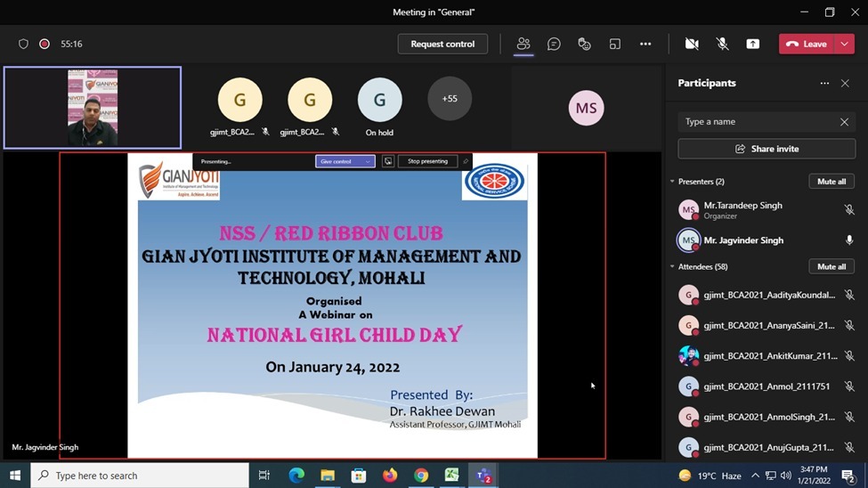This screenshot has height=488, width=868.
Task: Click the share content tray icon
Action: 753,44
